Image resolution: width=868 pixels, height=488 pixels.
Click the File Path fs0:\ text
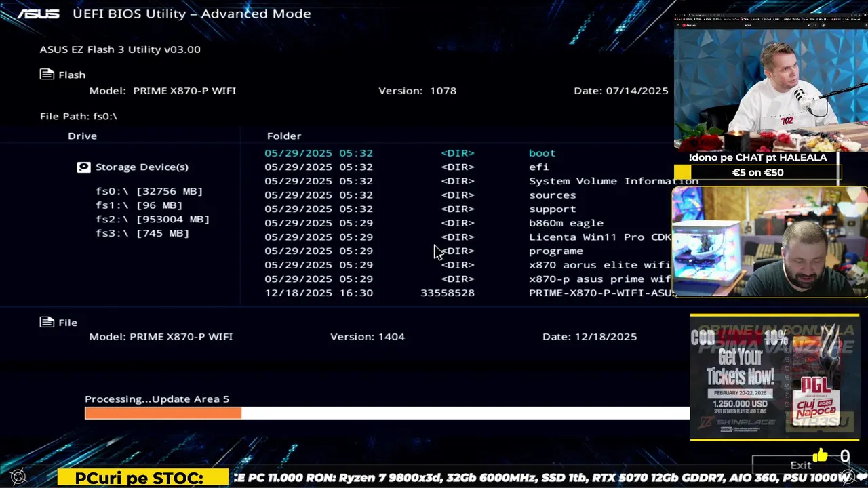pyautogui.click(x=79, y=116)
